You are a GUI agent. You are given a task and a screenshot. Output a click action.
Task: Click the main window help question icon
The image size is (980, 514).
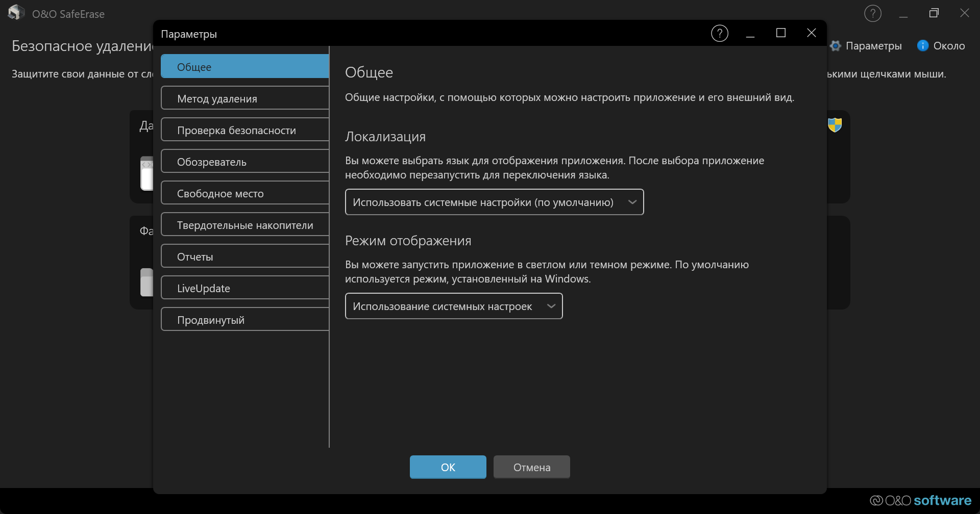(872, 14)
